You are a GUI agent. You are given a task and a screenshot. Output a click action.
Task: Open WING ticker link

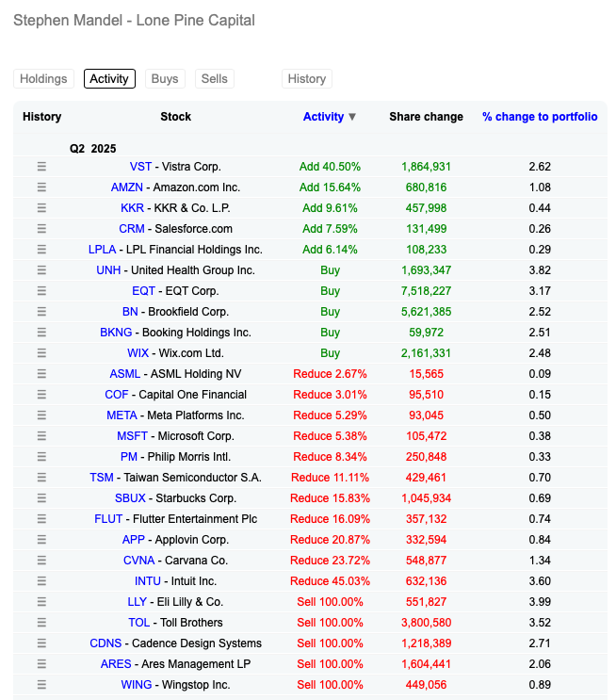pos(137,685)
